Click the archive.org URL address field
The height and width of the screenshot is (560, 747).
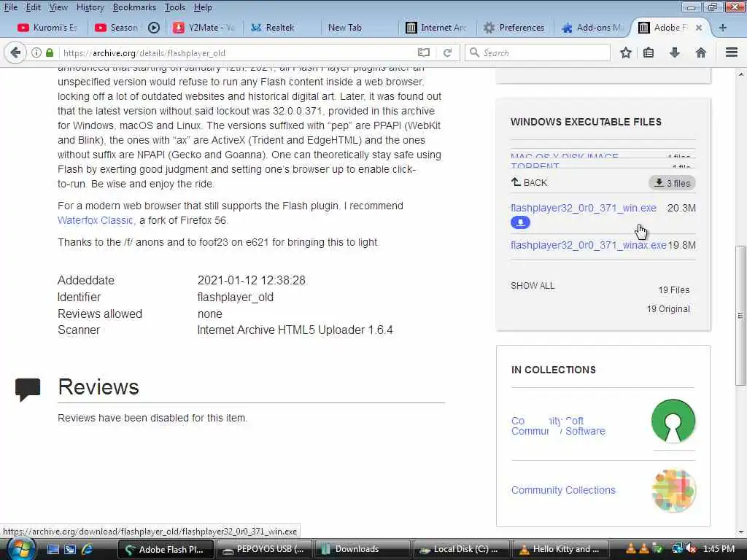pos(239,52)
